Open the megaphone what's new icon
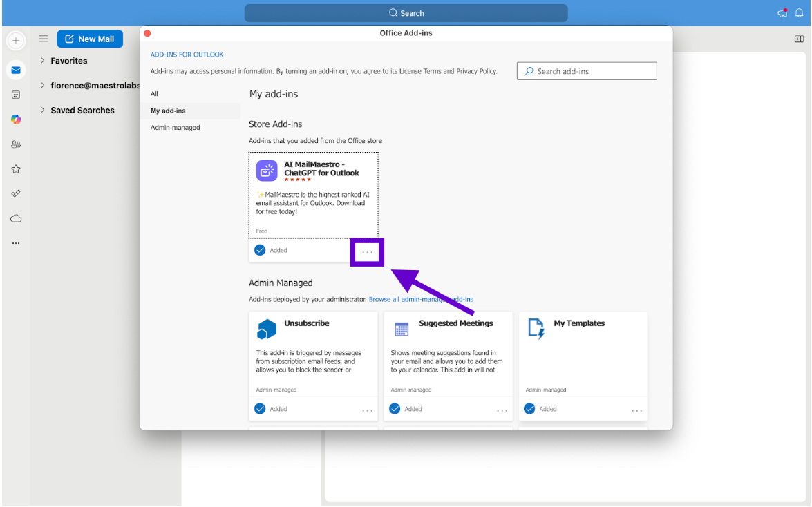The height and width of the screenshot is (507, 812). pos(782,13)
